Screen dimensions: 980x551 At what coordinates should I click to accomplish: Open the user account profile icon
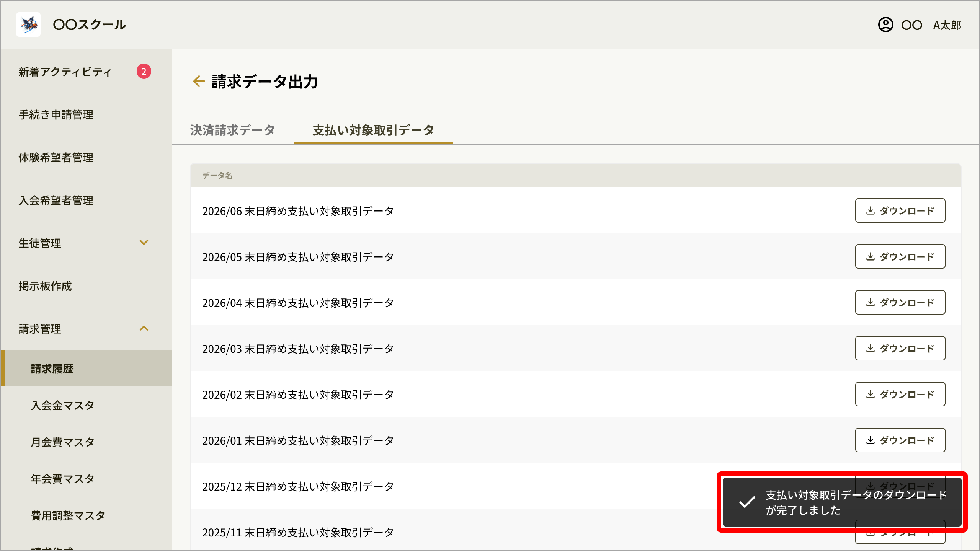pos(885,25)
